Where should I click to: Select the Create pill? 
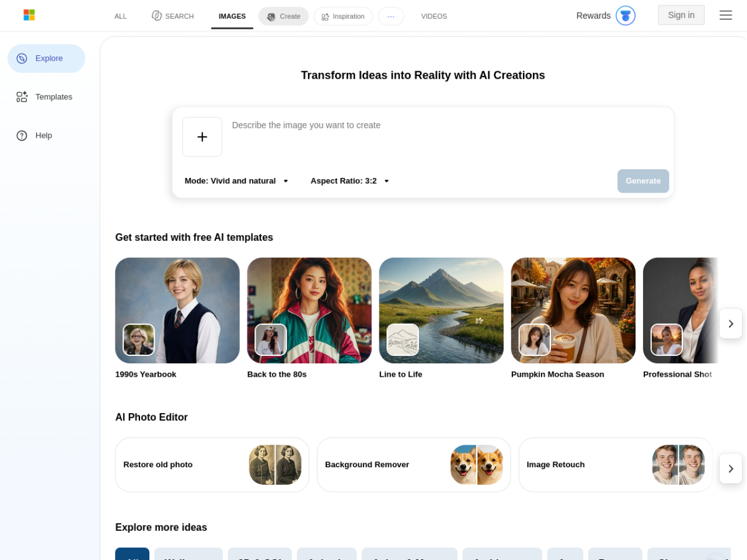284,16
